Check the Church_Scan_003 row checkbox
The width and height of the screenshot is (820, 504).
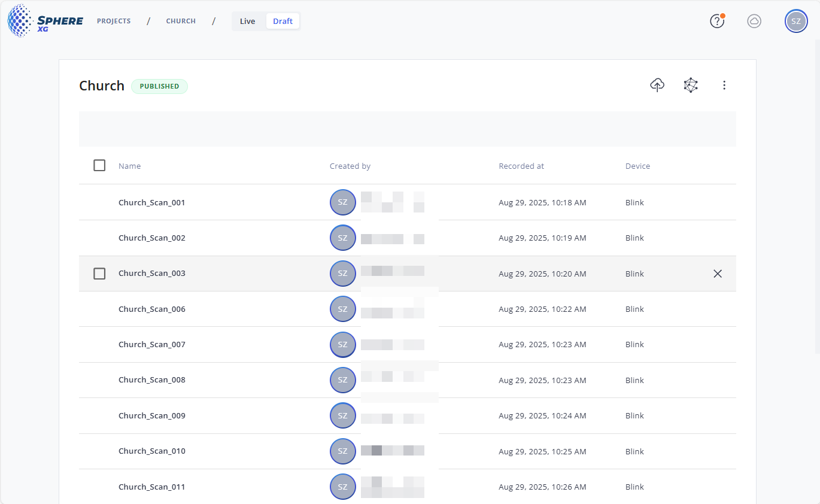tap(99, 274)
